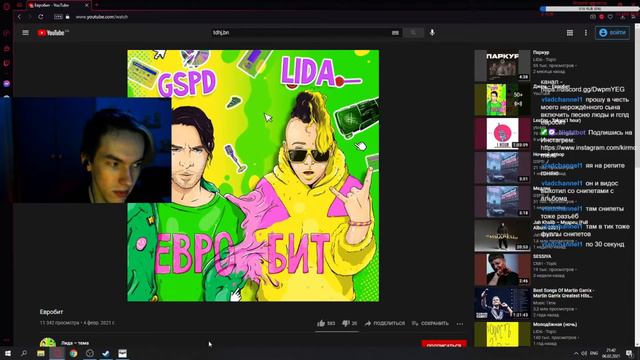Viewport: 640px width, 360px height.
Task: Open the Jah Khalib Мудрец album thumbnail
Action: click(x=502, y=236)
